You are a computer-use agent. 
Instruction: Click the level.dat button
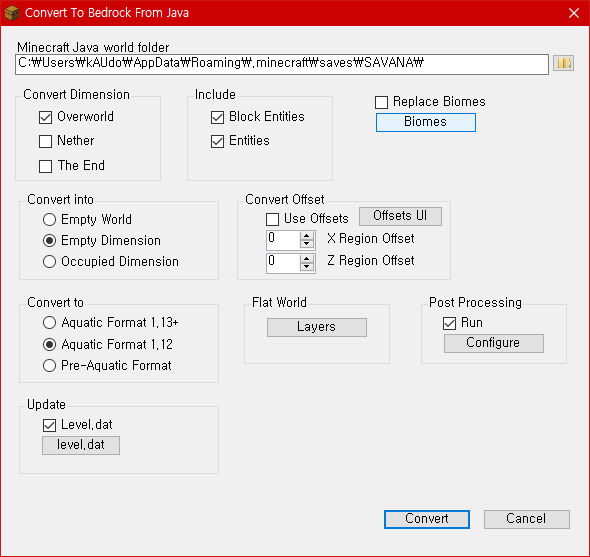point(81,445)
